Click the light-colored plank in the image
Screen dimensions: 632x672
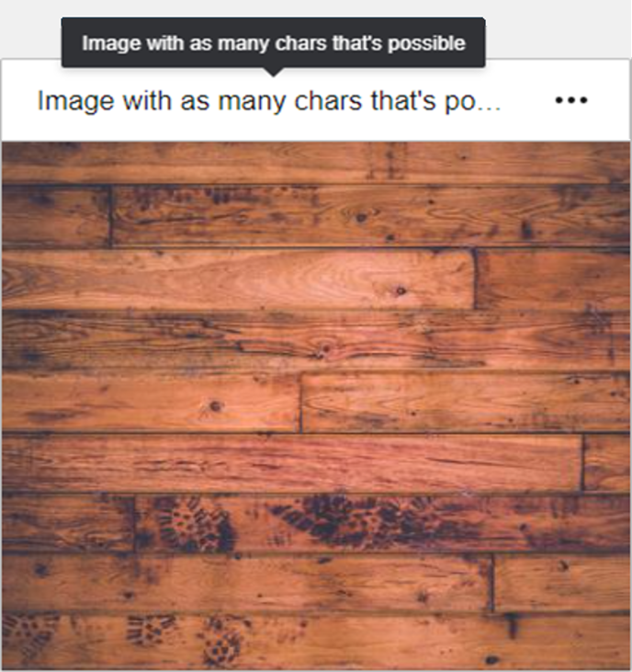point(238,279)
